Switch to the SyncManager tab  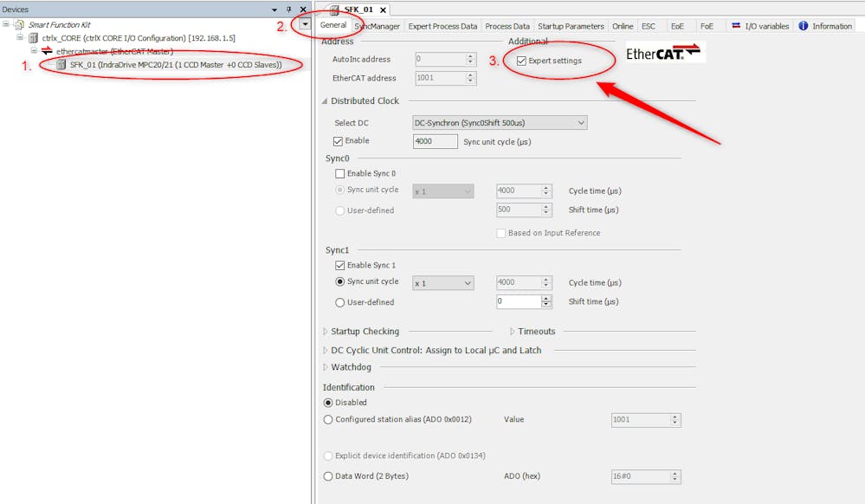378,26
